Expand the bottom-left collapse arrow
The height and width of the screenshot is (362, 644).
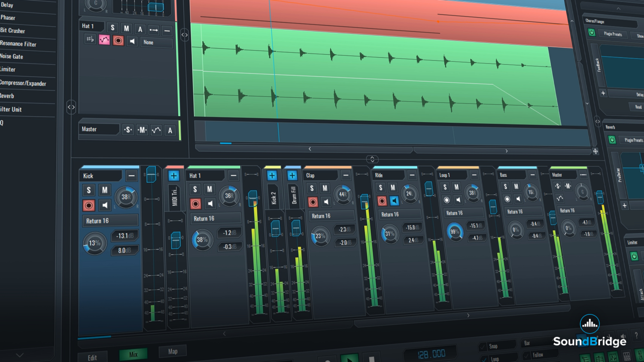point(19,355)
